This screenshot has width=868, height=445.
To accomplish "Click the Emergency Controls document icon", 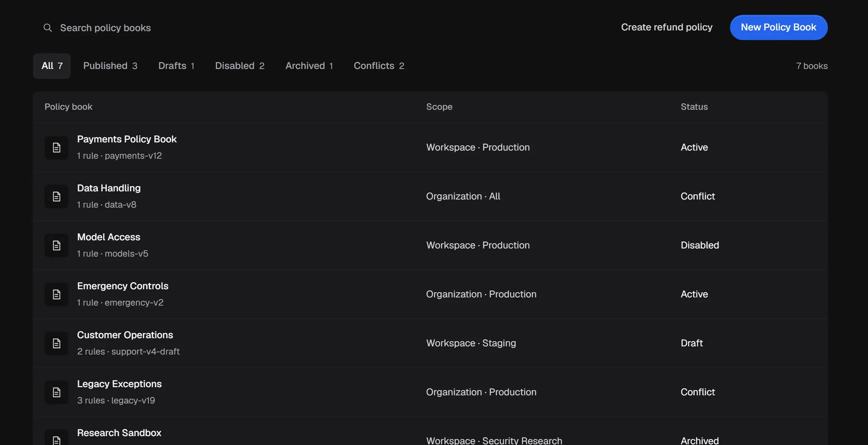I will coord(56,294).
